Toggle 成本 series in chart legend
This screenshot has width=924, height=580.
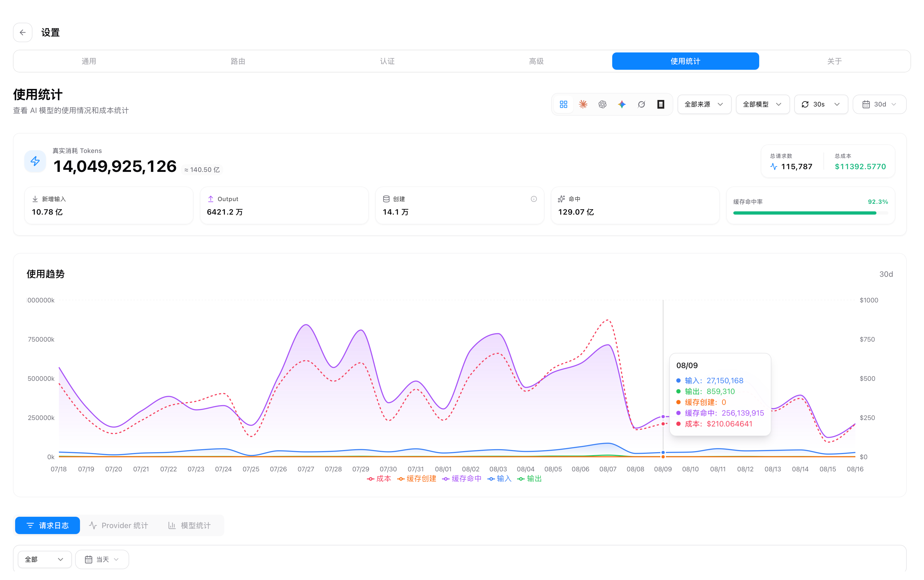[x=379, y=478]
